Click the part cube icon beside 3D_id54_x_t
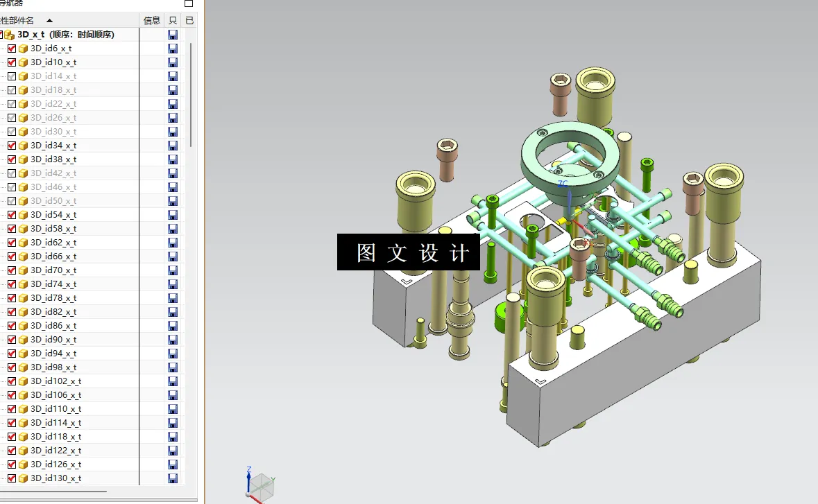Image resolution: width=818 pixels, height=504 pixels. [x=22, y=214]
